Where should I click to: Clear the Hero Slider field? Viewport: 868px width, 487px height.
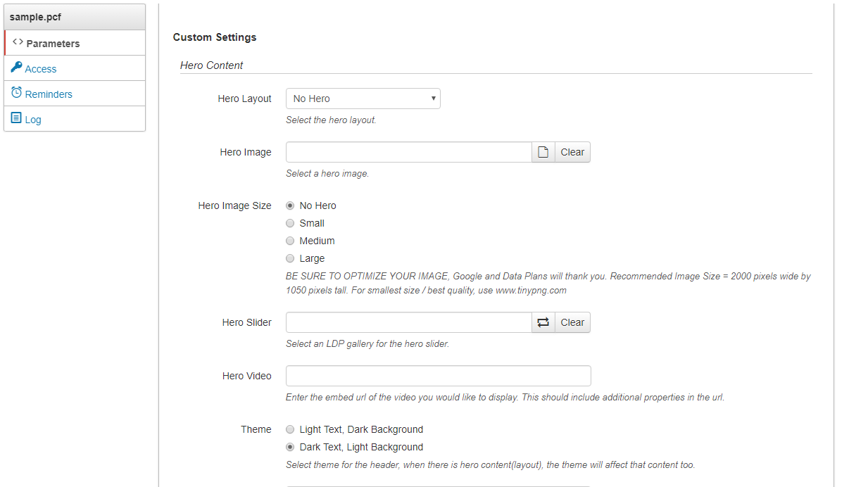(x=572, y=322)
